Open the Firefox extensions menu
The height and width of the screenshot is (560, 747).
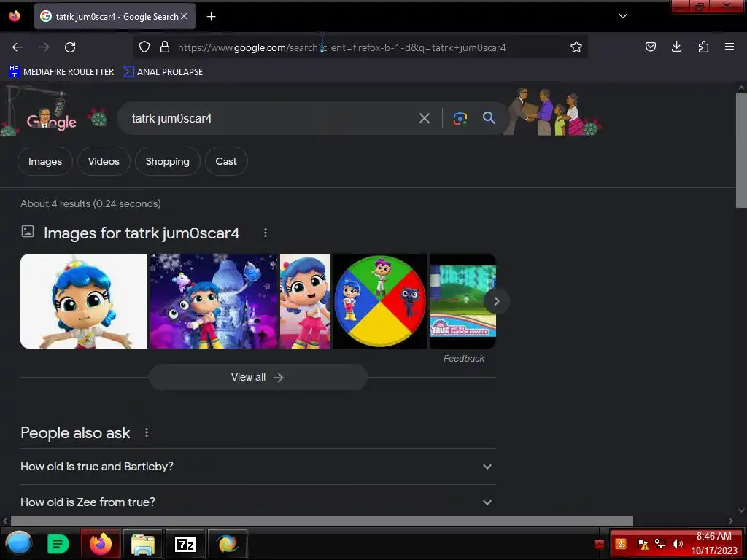703,47
